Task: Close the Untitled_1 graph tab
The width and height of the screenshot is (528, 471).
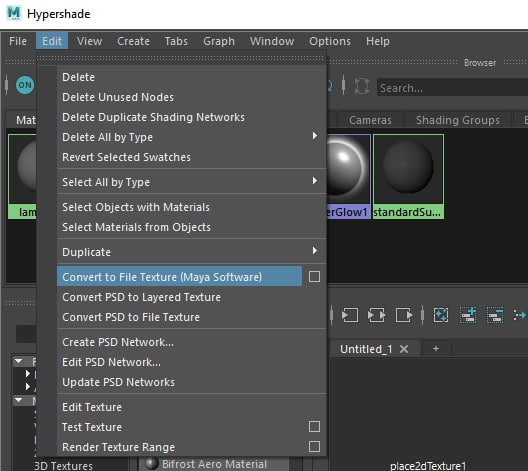Action: (404, 349)
